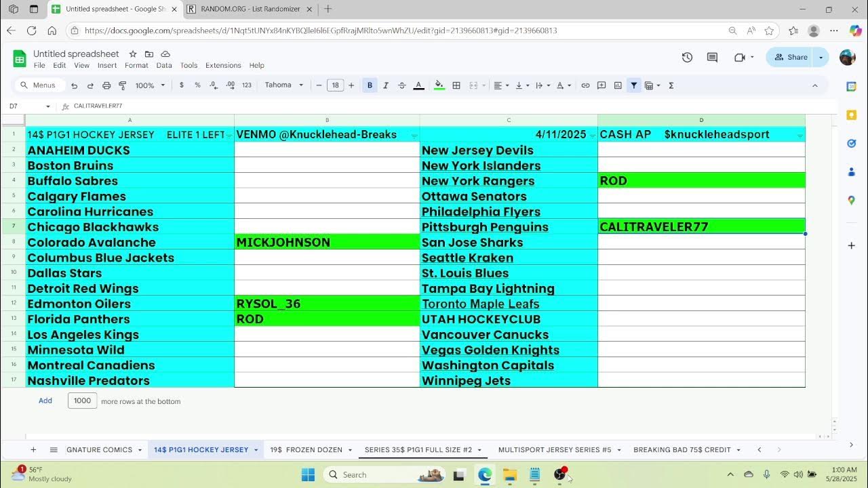Open Google Calendar in side panel

point(852,87)
